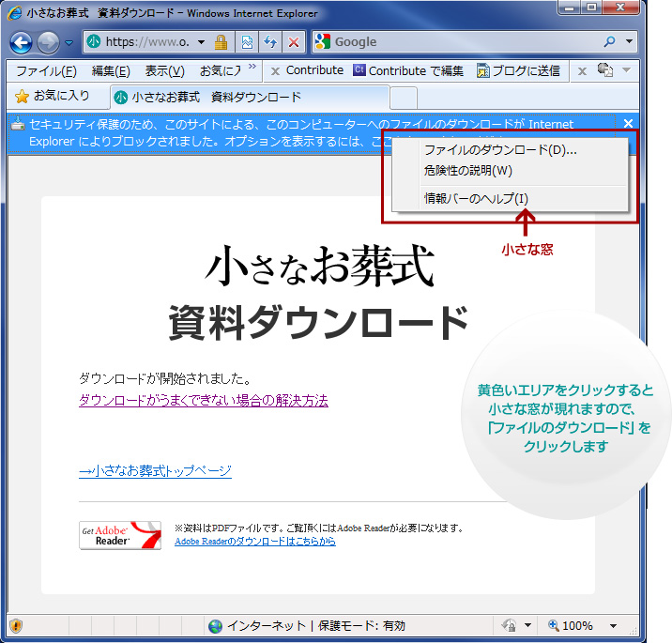Choose ファイルのダウンロード(D)... from the popup menu
This screenshot has height=643, width=672.
coord(510,150)
